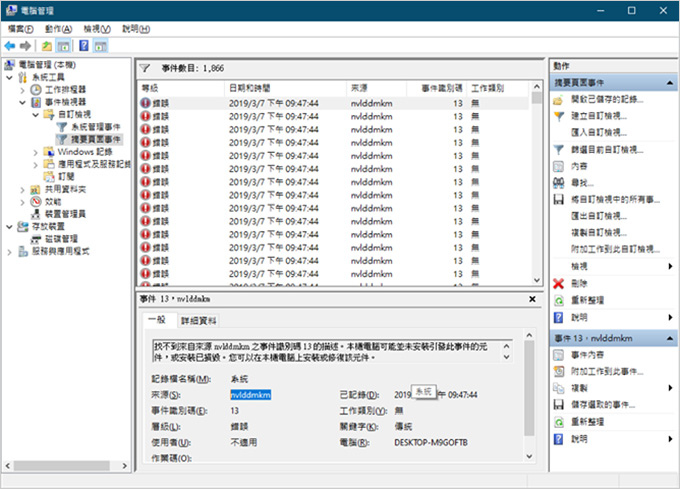Sort by the 日期和時間 column header
Image resolution: width=680 pixels, height=489 pixels.
pos(285,88)
